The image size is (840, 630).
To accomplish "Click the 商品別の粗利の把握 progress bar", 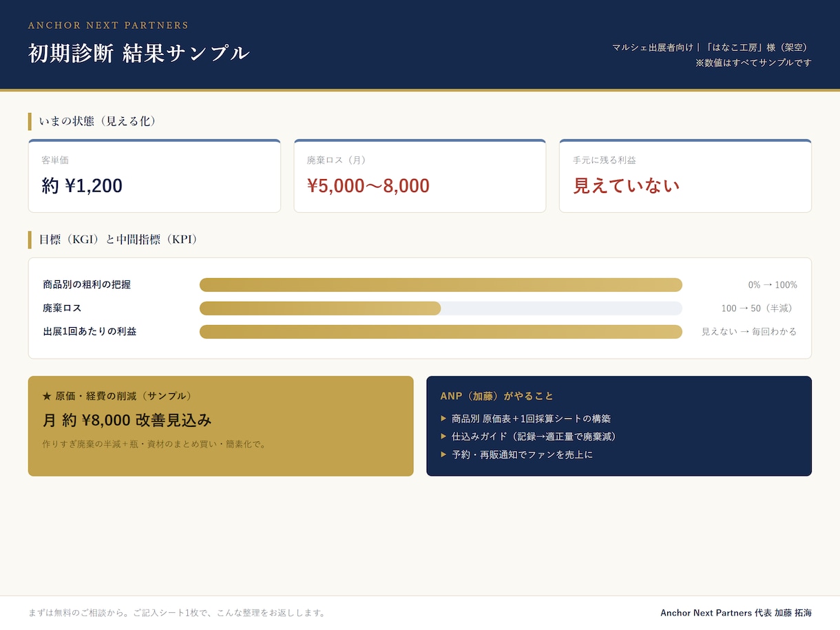I will (x=441, y=285).
